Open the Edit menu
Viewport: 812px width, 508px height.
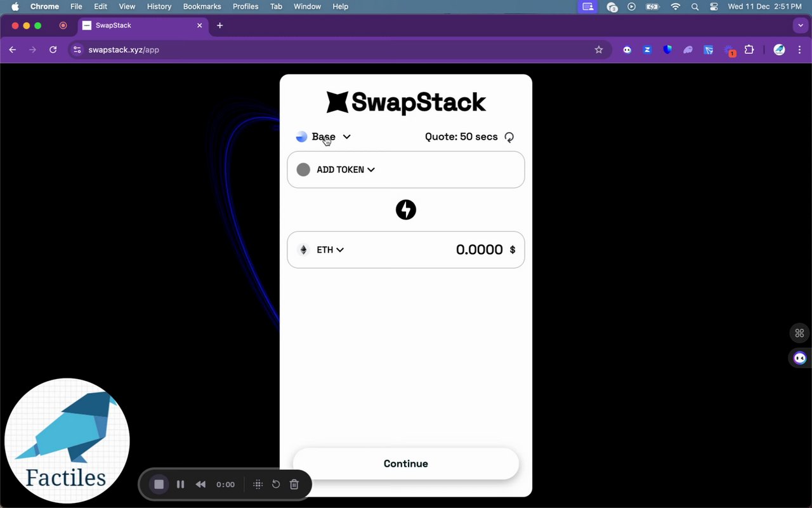[100, 6]
